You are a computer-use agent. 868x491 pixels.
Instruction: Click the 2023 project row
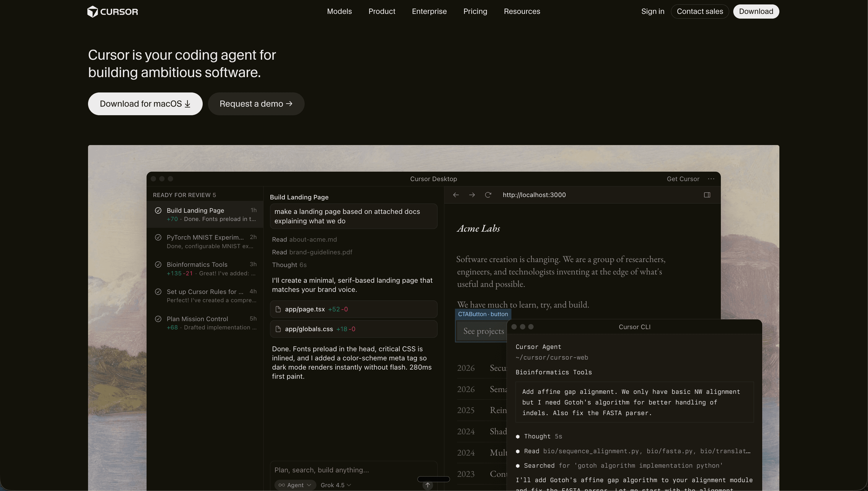[482, 474]
